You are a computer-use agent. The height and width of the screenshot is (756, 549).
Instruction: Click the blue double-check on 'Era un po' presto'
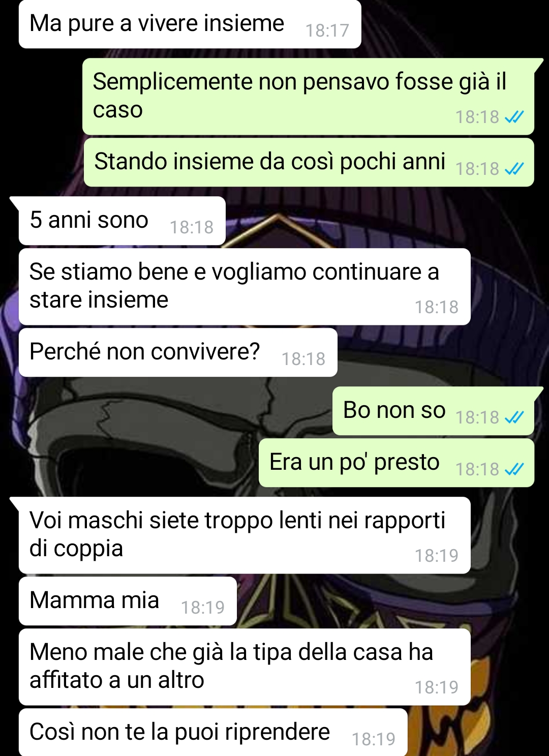click(514, 469)
